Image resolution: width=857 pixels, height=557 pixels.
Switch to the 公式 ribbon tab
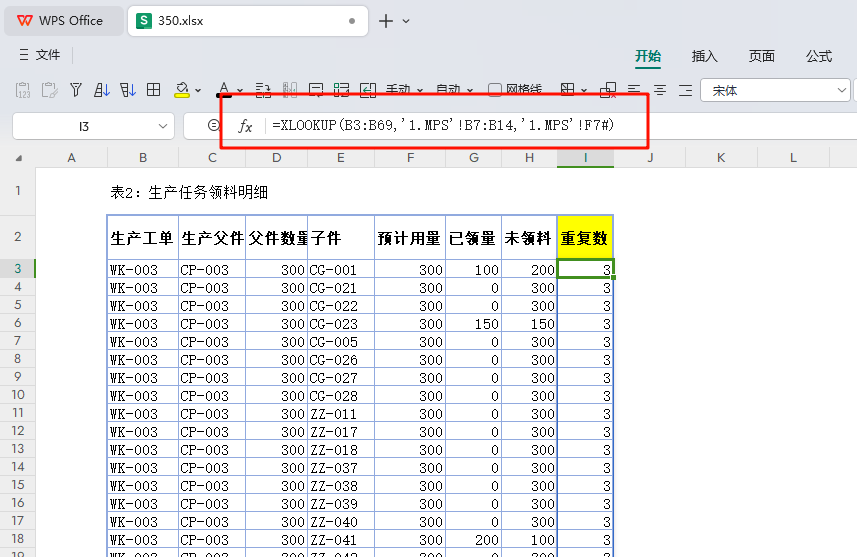click(818, 56)
